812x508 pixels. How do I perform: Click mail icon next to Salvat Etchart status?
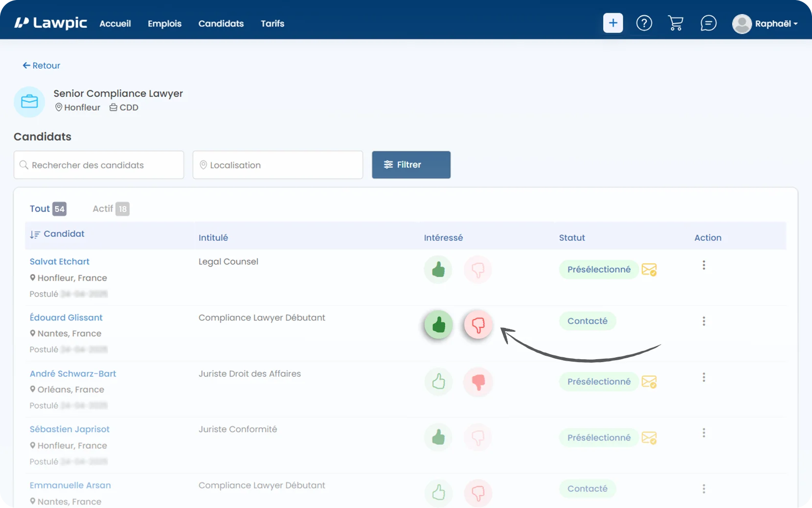[x=649, y=270]
